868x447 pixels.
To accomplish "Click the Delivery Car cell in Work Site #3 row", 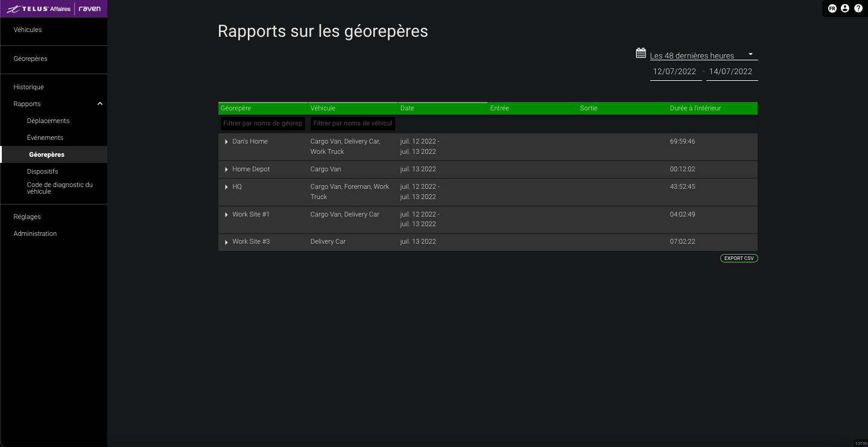I will tap(328, 241).
